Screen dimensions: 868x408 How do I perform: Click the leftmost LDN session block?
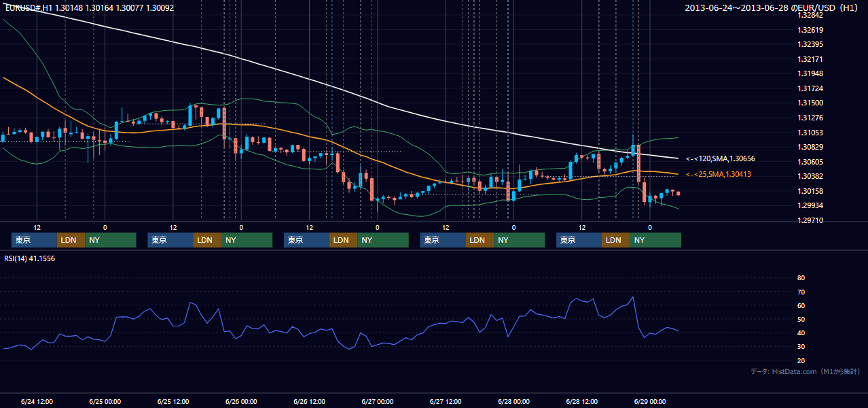71,240
